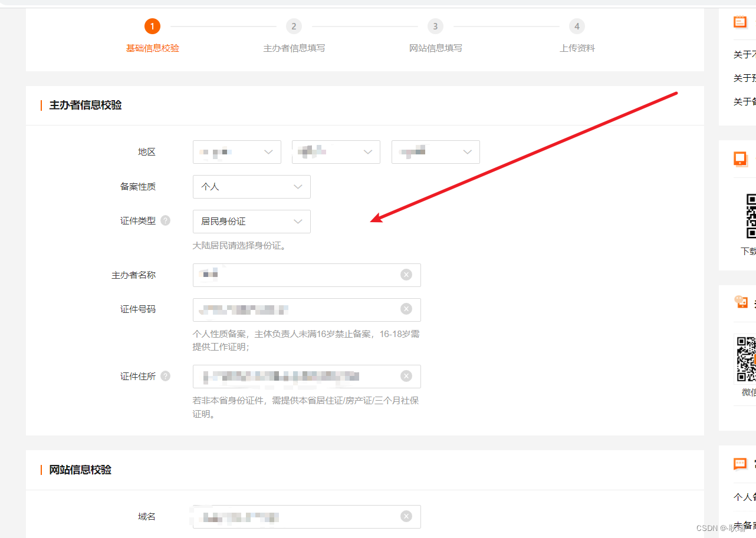Screen dimensions: 756x538
Task: Clear the 主办者名称 field with its X icon
Action: point(406,274)
